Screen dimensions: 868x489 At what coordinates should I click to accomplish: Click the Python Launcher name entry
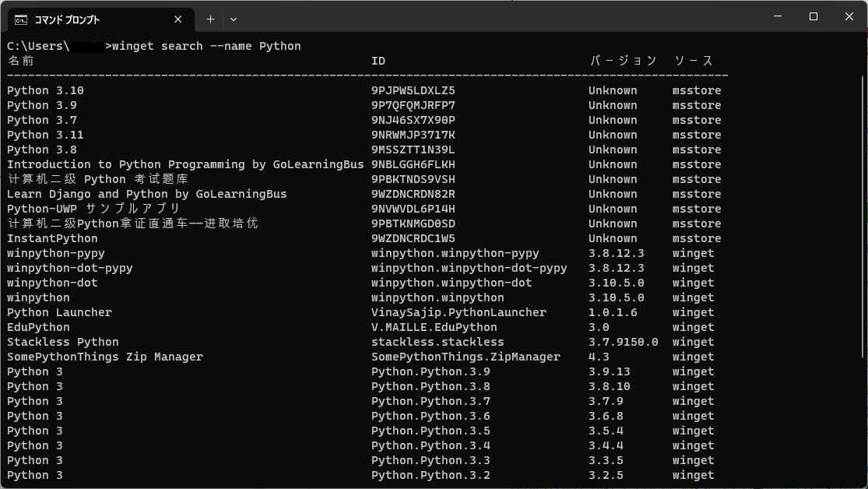coord(59,312)
